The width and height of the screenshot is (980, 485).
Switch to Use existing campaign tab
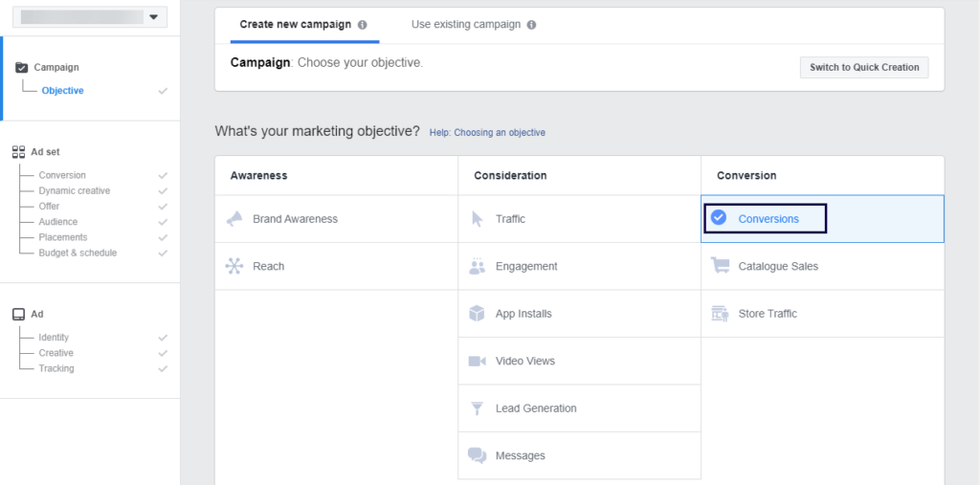[466, 25]
